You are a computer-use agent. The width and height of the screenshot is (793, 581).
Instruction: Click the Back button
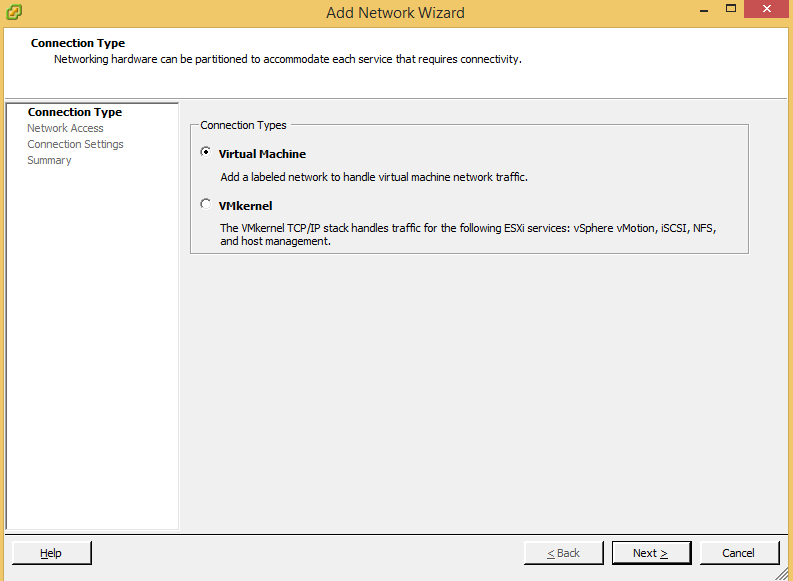[x=563, y=553]
